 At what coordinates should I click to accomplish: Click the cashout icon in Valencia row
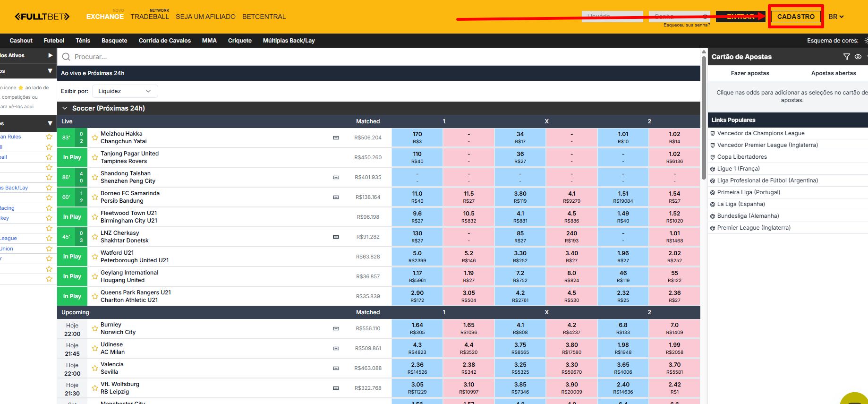tap(336, 368)
